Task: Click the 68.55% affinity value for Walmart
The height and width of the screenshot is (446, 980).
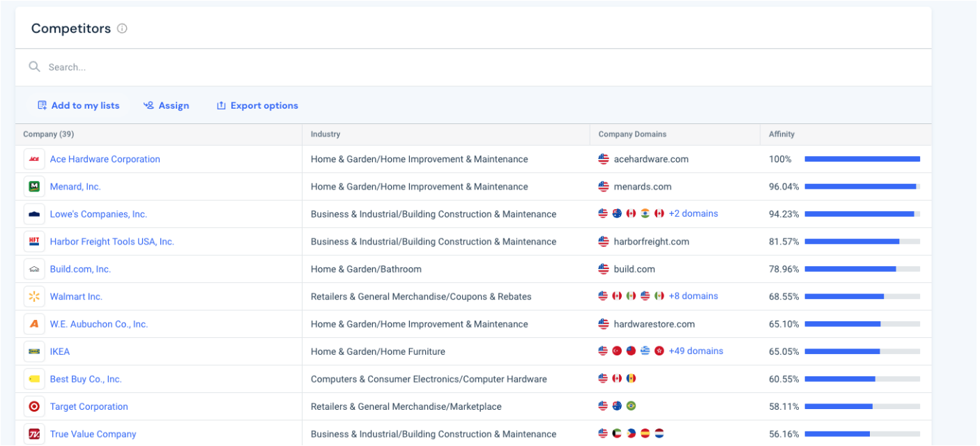Action: coord(784,297)
